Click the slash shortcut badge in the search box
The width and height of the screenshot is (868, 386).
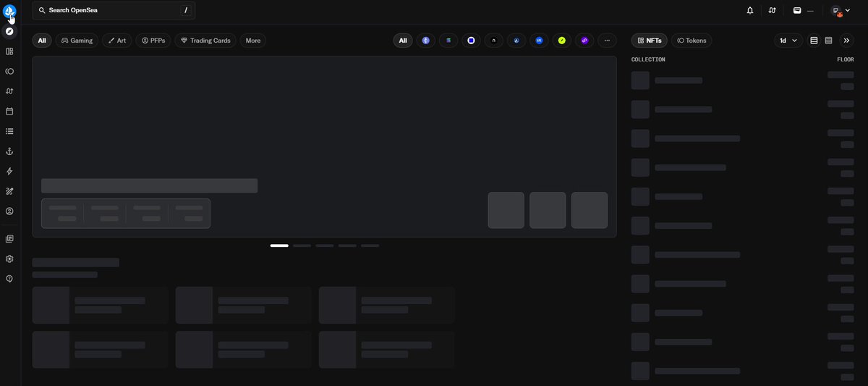[186, 10]
